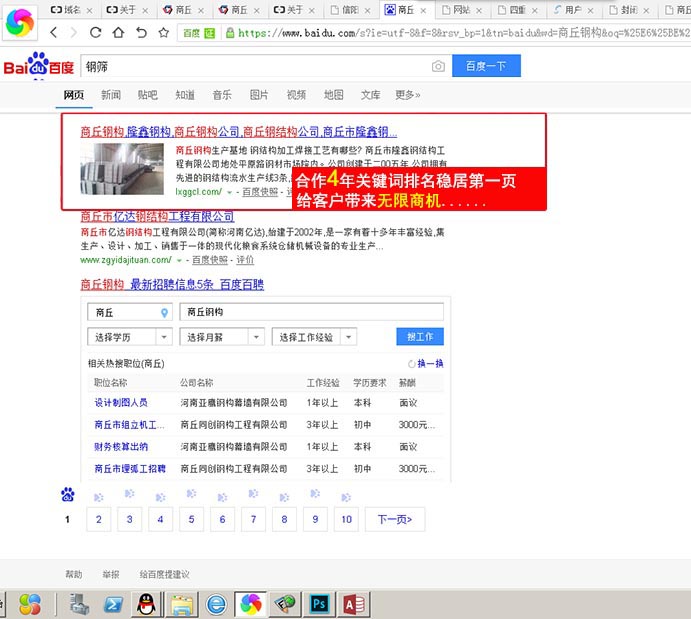Open the 商丘市埋弧工招聘 job listing
The height and width of the screenshot is (619, 691).
coord(130,469)
